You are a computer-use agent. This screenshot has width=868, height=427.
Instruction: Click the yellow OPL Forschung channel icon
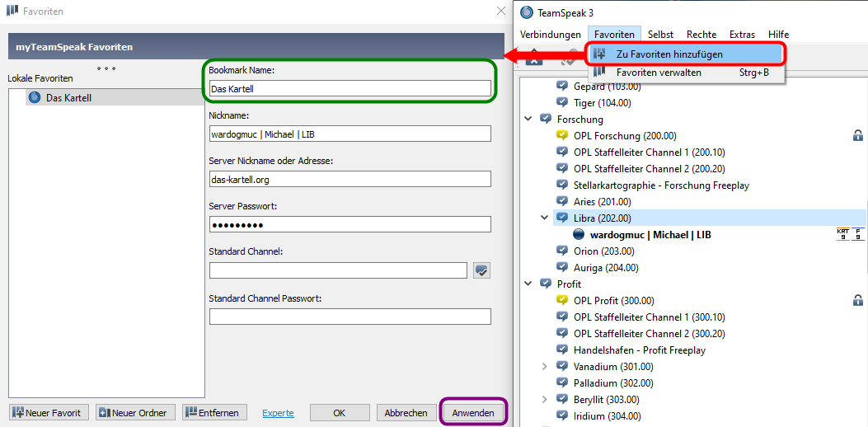coord(562,136)
